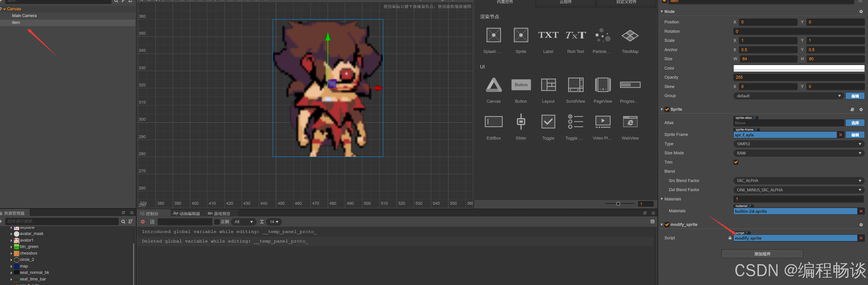
Task: Choose the TiledMap node icon
Action: click(x=630, y=36)
